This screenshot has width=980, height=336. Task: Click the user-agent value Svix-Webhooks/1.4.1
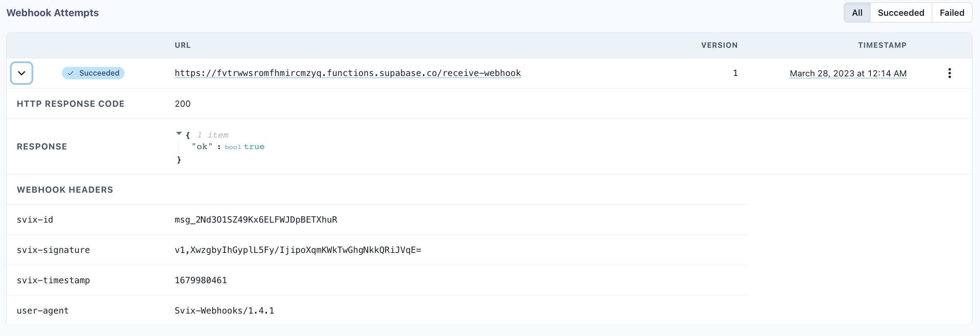pos(224,311)
